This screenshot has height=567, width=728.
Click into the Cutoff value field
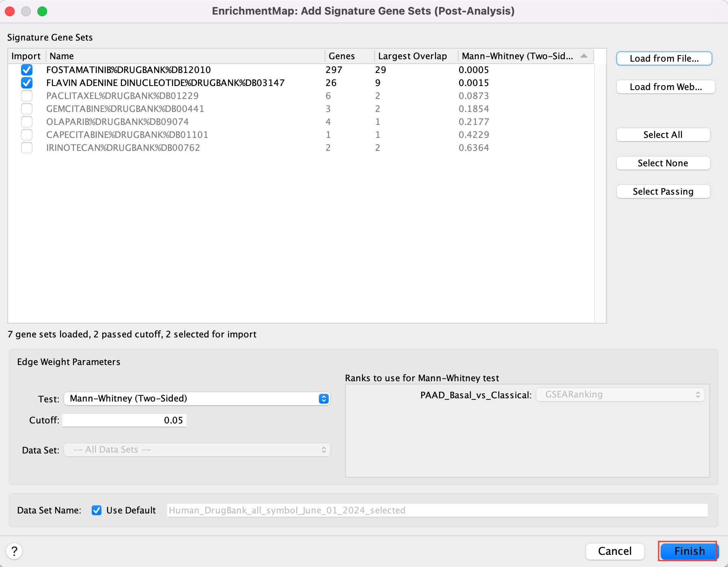tap(124, 420)
